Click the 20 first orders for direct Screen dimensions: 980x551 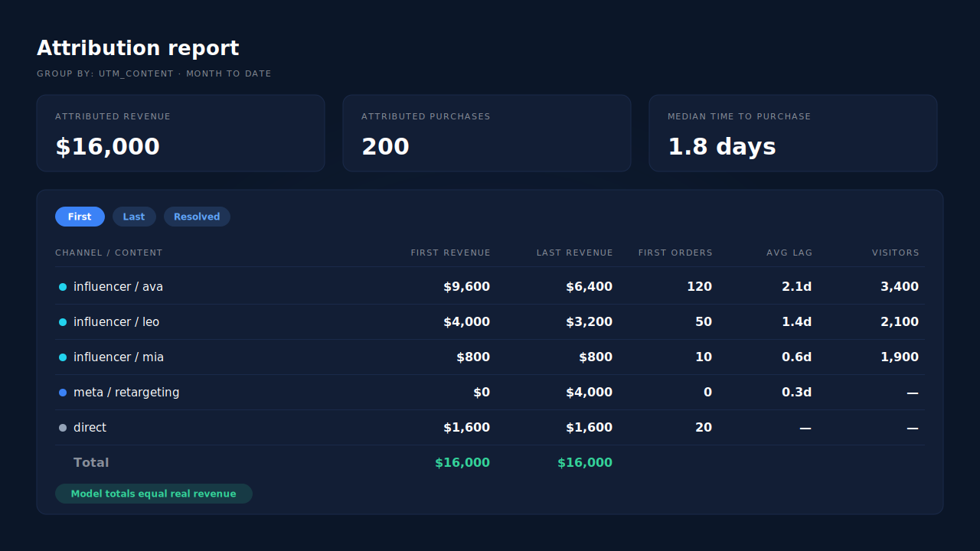click(704, 428)
